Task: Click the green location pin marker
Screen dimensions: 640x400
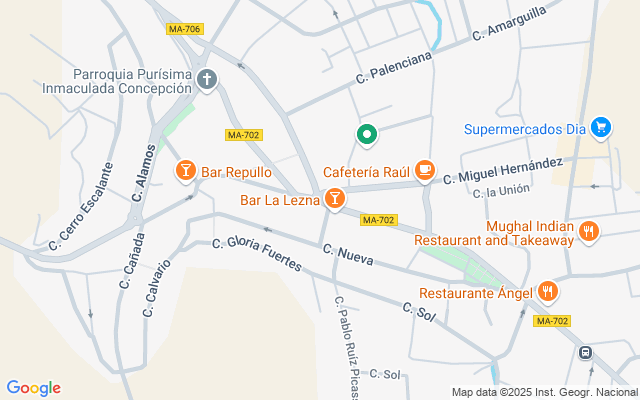Action: click(x=367, y=135)
